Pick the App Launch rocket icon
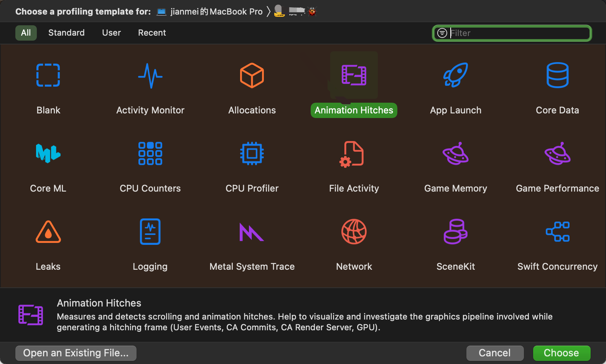Image resolution: width=606 pixels, height=364 pixels. point(456,75)
